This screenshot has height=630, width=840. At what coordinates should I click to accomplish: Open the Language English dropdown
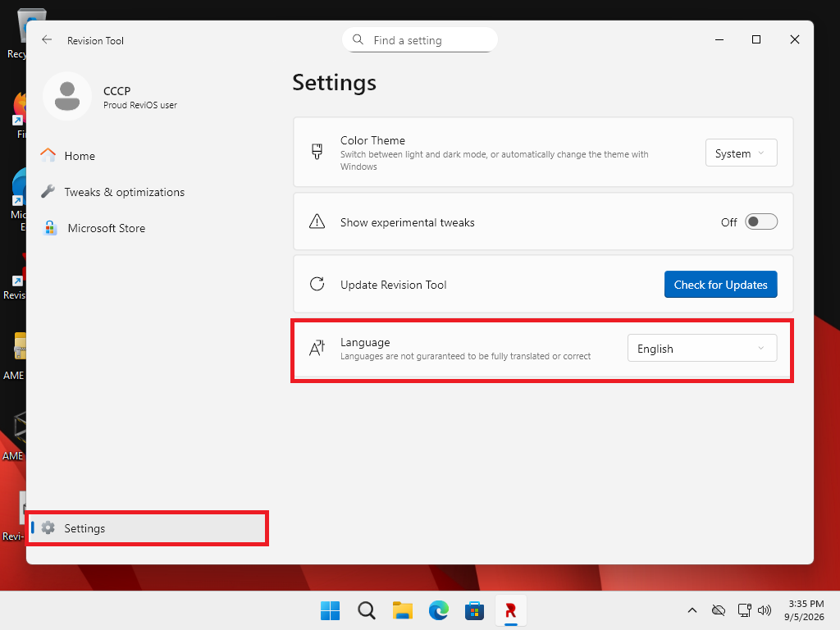702,348
